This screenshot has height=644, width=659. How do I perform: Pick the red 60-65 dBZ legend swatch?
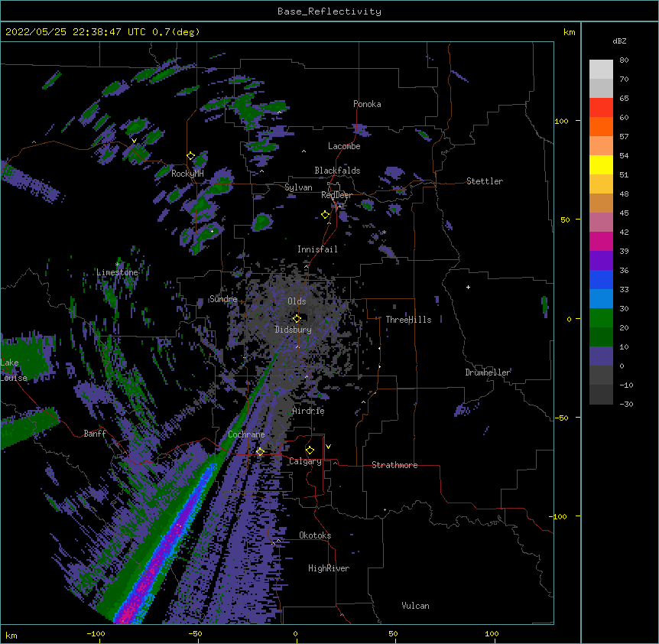pos(601,108)
